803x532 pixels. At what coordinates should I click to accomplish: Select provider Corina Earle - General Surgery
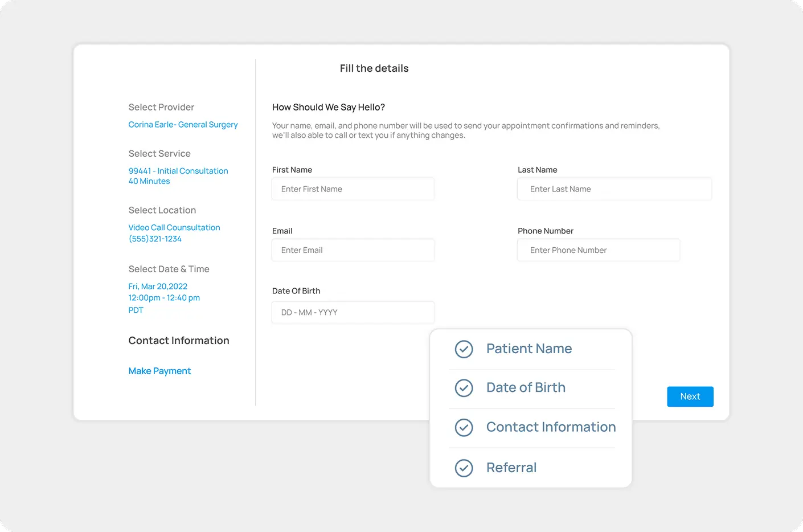point(183,124)
